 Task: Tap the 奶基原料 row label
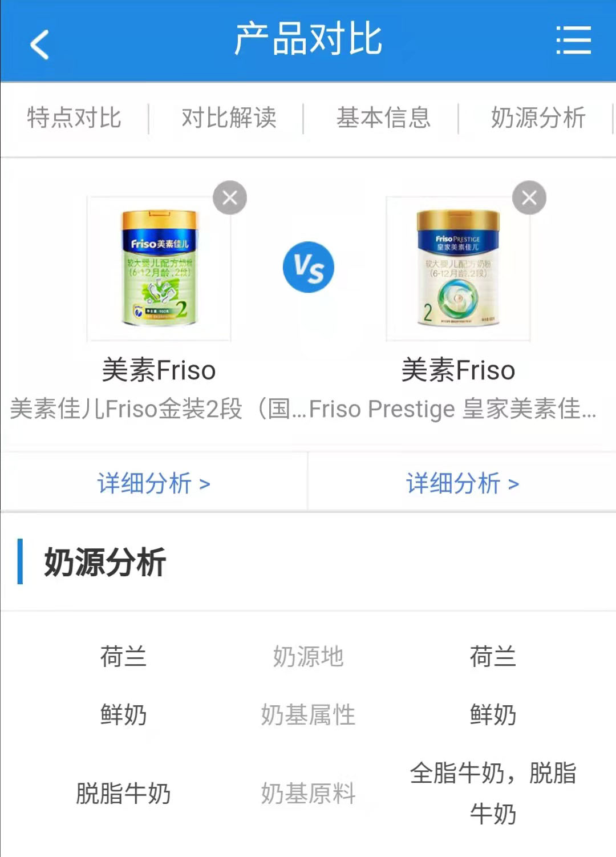click(x=308, y=793)
